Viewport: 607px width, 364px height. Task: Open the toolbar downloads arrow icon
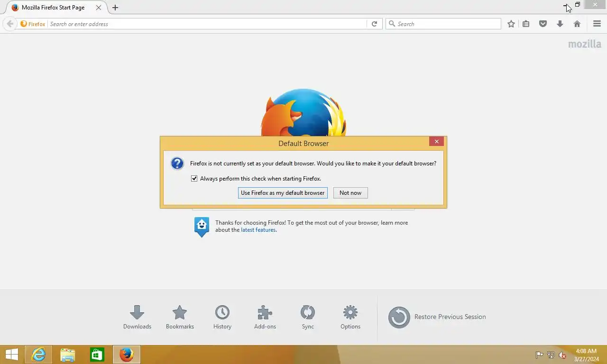[x=560, y=24]
